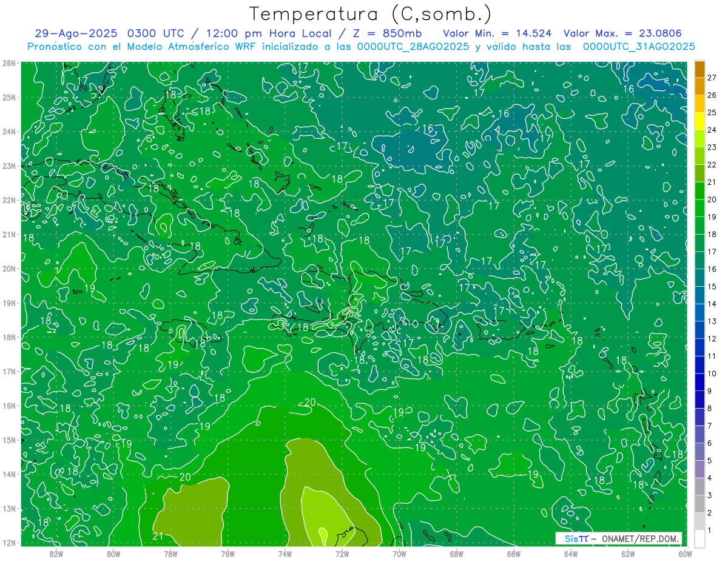
Task: Click the white contour label 21 on the map
Action: [158, 535]
